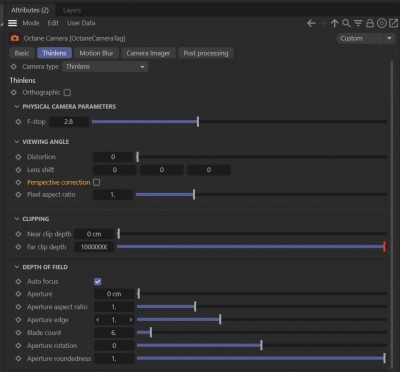Click the forward arrow navigation icon
The width and height of the screenshot is (400, 372).
(x=323, y=23)
